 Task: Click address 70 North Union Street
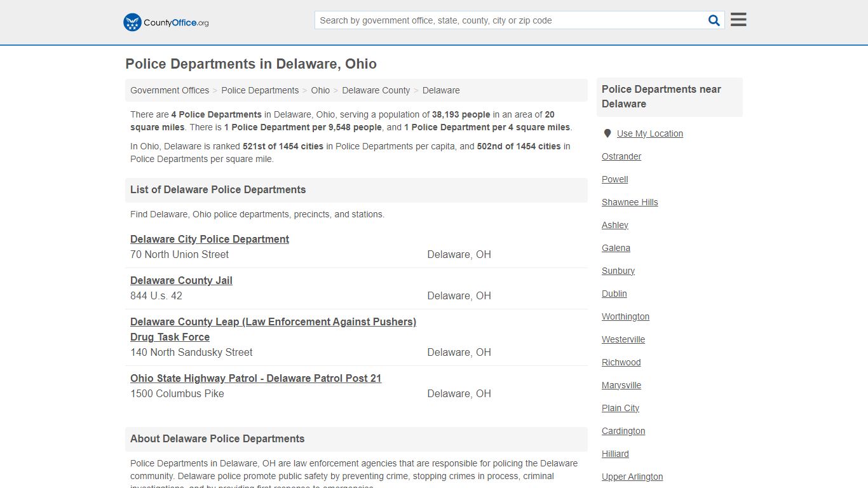179,254
